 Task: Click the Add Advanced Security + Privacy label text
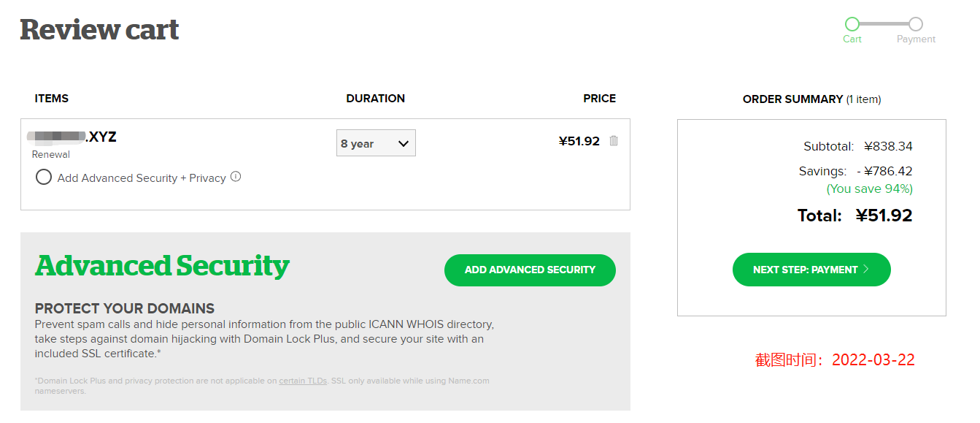pyautogui.click(x=142, y=178)
